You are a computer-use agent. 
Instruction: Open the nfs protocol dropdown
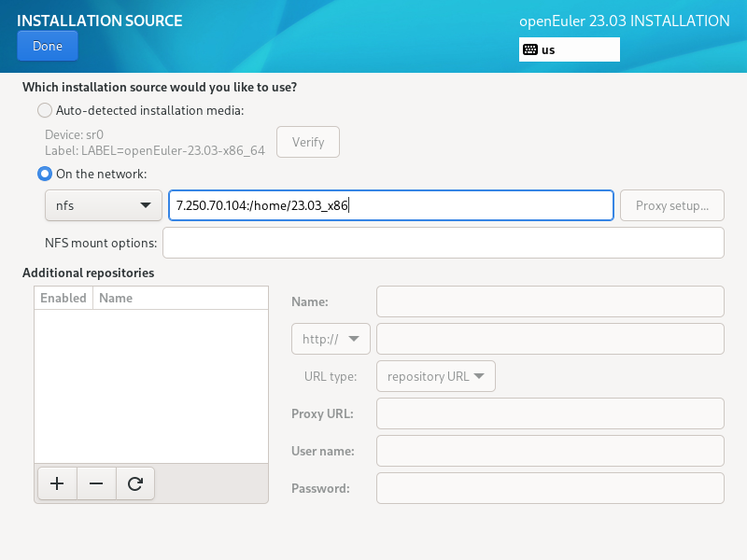coord(103,205)
